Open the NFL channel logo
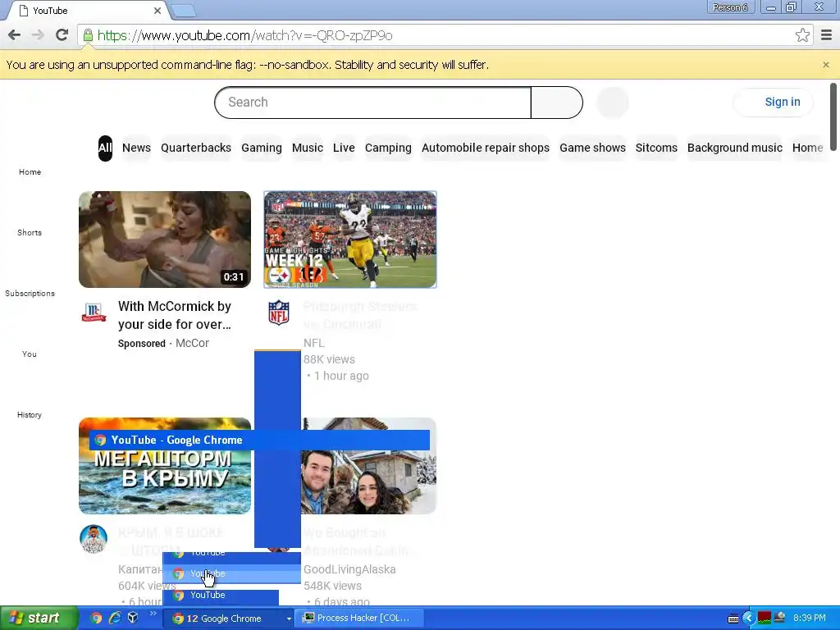 (279, 313)
